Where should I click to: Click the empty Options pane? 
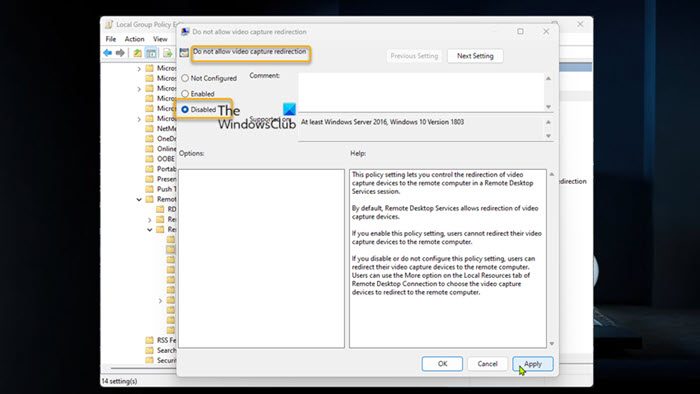[261, 258]
